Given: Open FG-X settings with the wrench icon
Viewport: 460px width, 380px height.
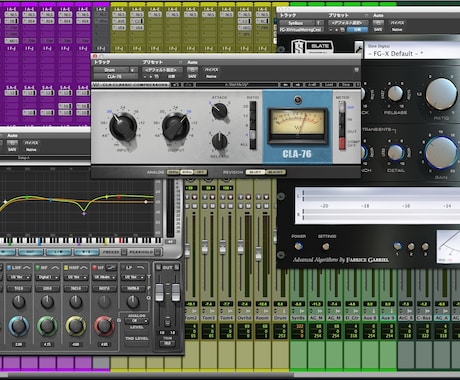Looking at the screenshot, I should tap(358, 48).
